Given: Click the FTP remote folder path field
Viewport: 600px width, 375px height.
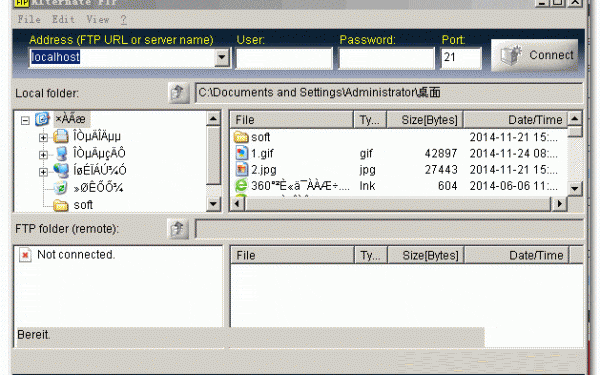Looking at the screenshot, I should (x=389, y=229).
